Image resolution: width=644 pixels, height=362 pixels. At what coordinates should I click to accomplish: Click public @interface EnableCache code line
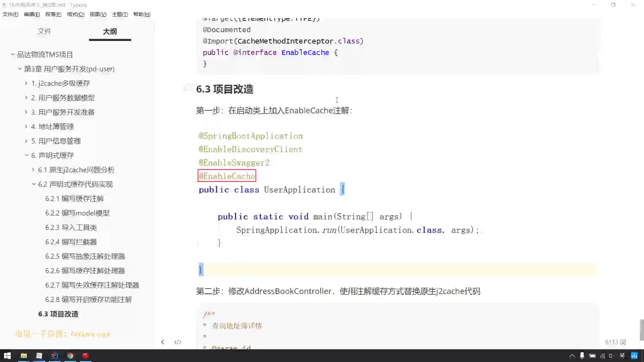(270, 52)
